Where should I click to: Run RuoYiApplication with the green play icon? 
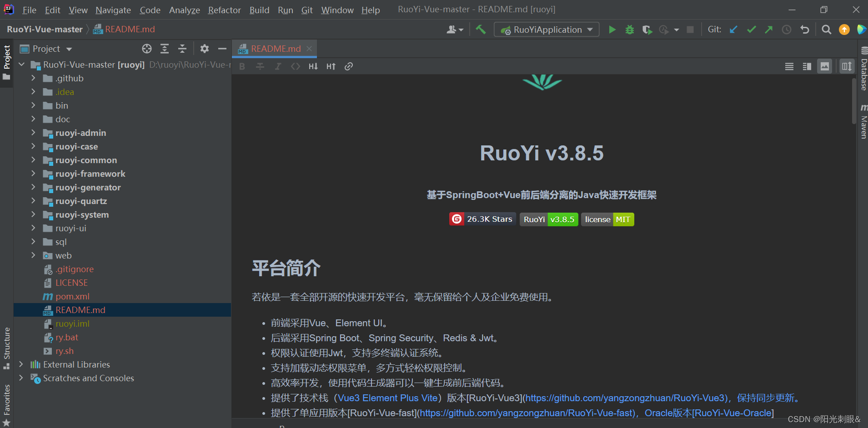click(612, 30)
